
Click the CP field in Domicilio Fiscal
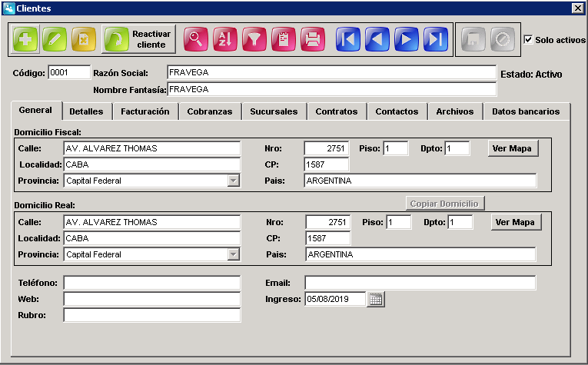[326, 164]
